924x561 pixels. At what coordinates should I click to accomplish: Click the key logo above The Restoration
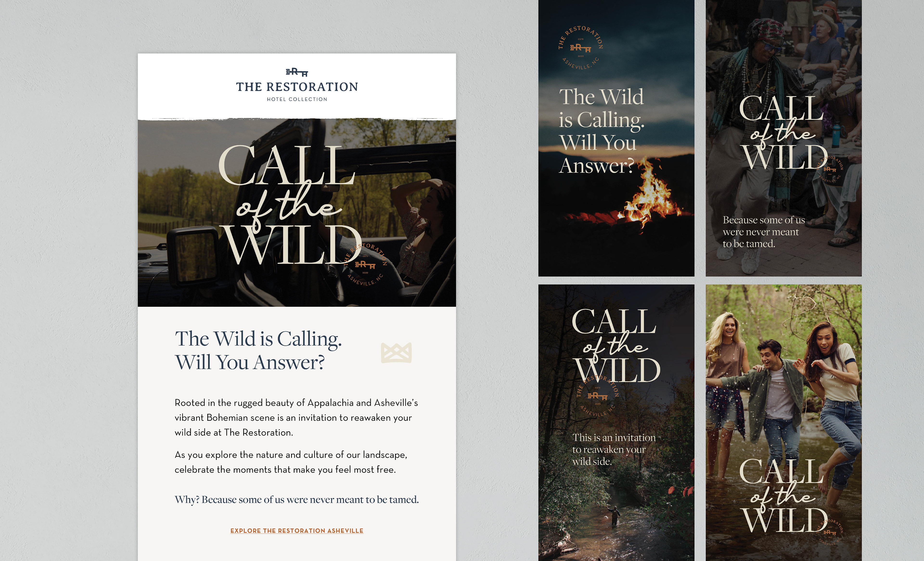tap(297, 72)
